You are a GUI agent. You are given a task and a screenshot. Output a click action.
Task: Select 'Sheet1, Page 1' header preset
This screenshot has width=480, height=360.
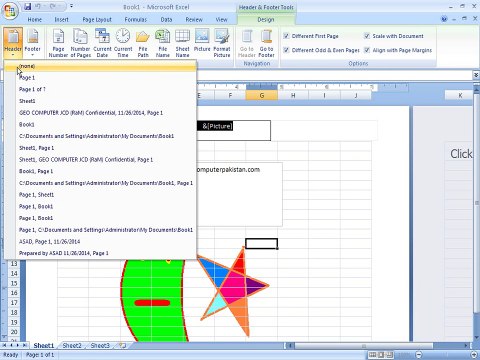pyautogui.click(x=100, y=148)
